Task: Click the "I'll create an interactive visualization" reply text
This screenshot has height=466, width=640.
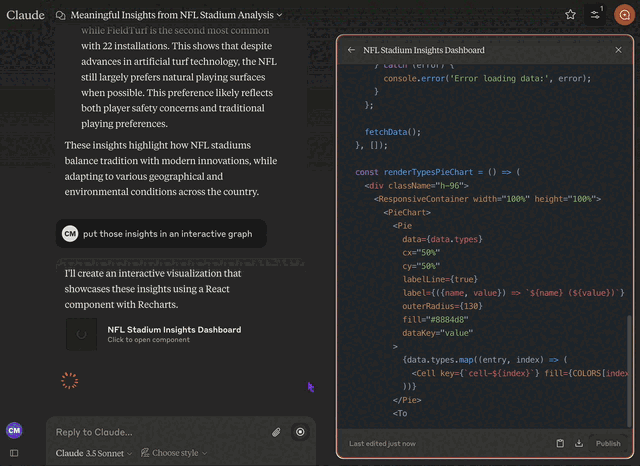Action: coord(153,289)
